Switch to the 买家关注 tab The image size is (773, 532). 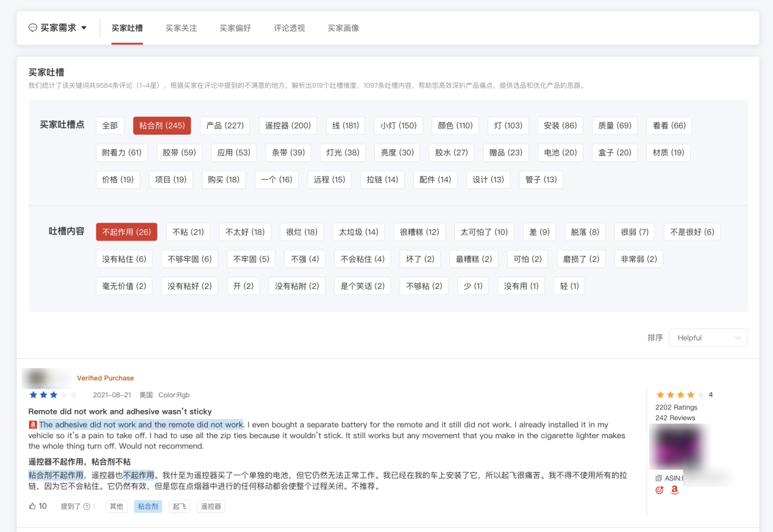coord(181,28)
